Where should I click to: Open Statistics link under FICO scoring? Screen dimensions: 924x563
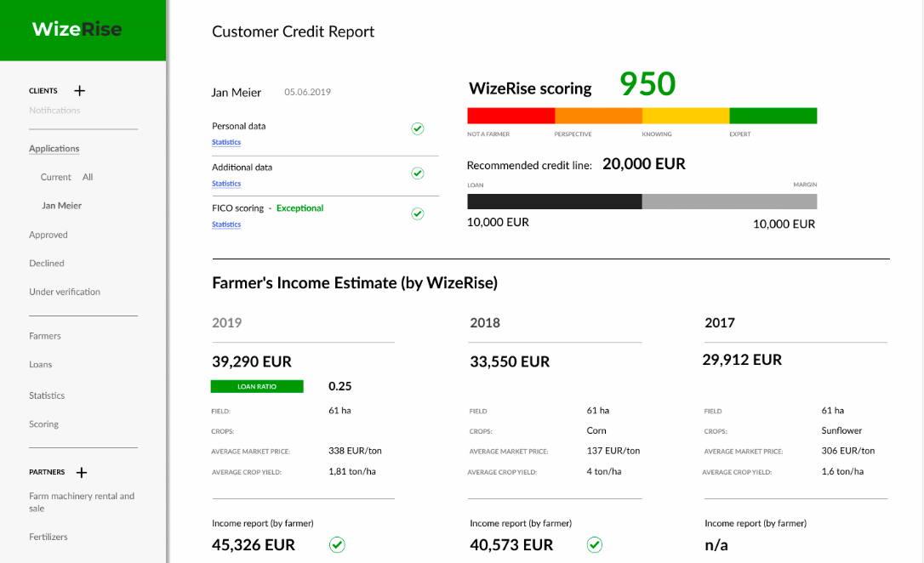[x=226, y=225]
